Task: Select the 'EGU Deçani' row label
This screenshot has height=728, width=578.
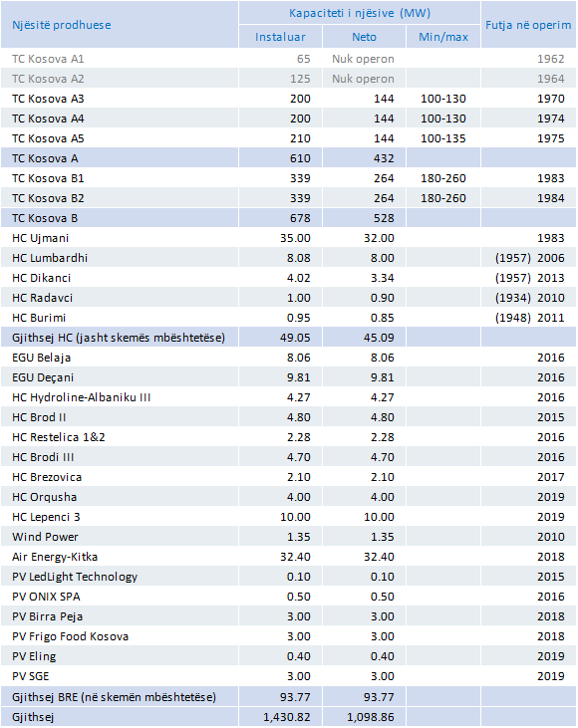Action: 43,377
